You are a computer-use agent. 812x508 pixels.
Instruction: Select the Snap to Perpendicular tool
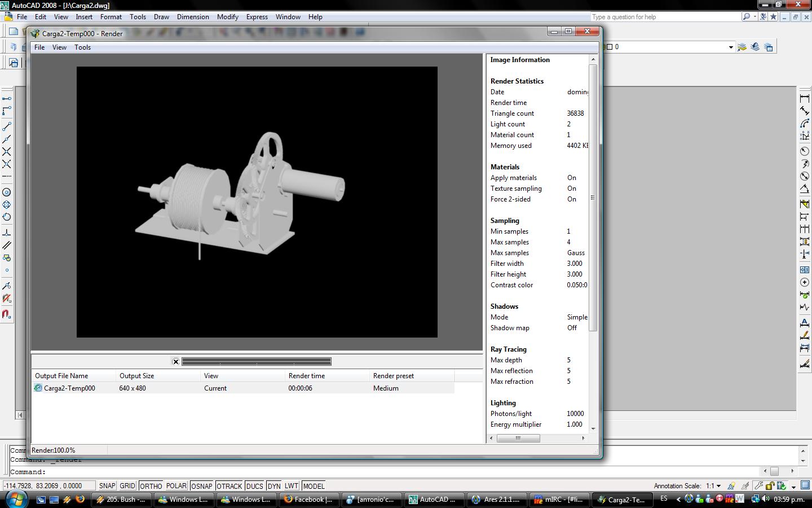pos(7,233)
